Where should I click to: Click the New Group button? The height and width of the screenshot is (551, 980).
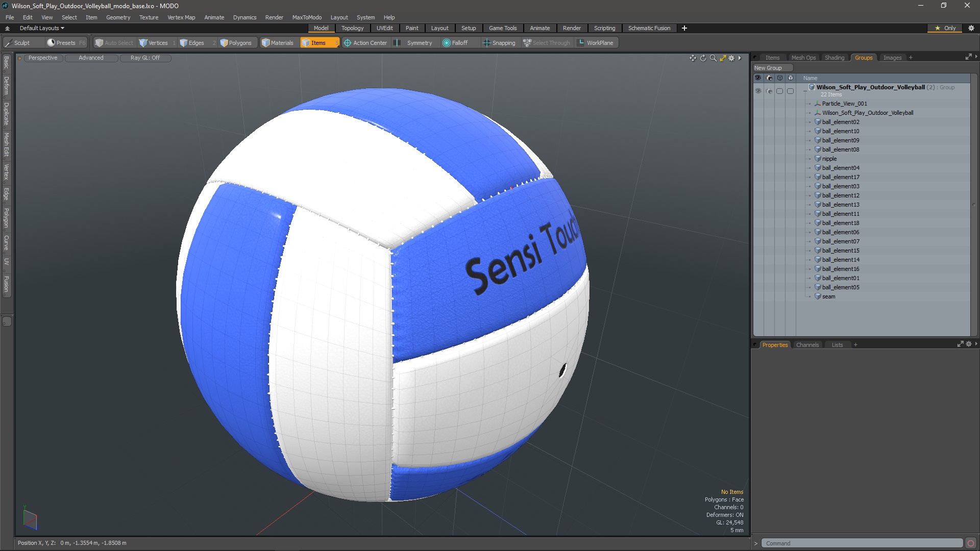pos(773,68)
